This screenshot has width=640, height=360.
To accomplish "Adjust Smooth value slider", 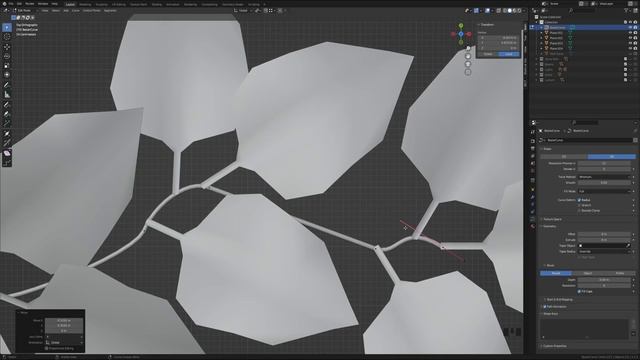I will (x=604, y=183).
